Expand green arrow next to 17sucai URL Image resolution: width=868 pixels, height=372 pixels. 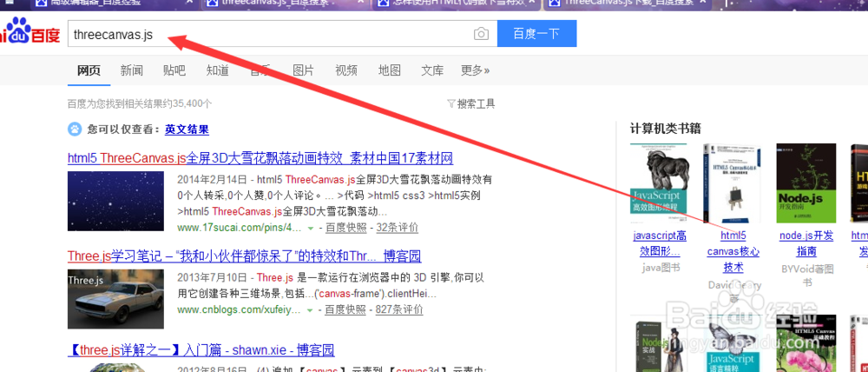click(x=311, y=229)
